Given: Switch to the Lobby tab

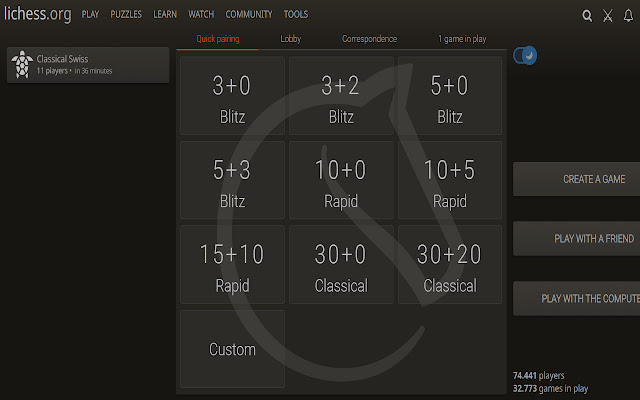Looking at the screenshot, I should 291,39.
